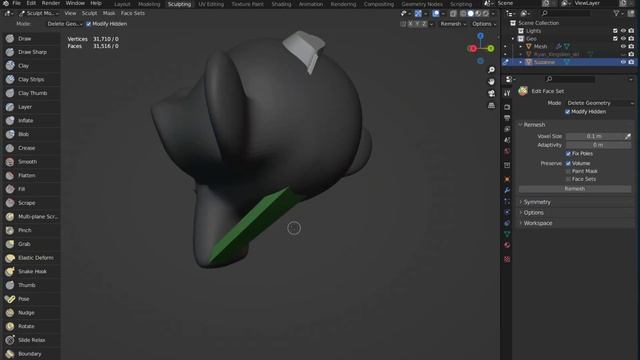Viewport: 640px width, 360px height.
Task: Toggle the Fix Poles checkbox
Action: [x=568, y=154]
